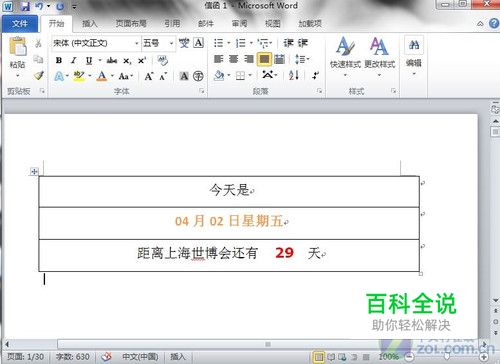Viewport: 500px width, 364px height.
Task: Click the Sort icon
Action: [294, 76]
